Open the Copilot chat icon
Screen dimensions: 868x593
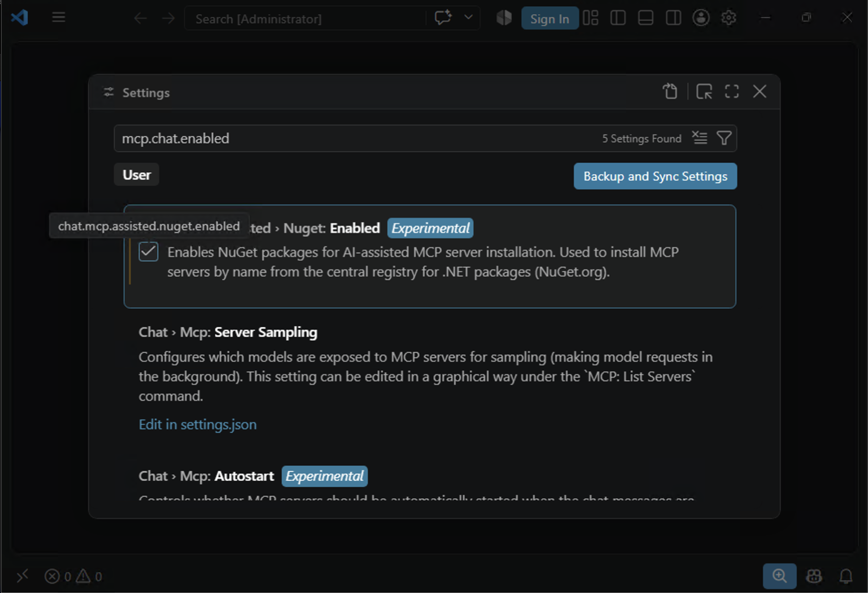[x=443, y=18]
